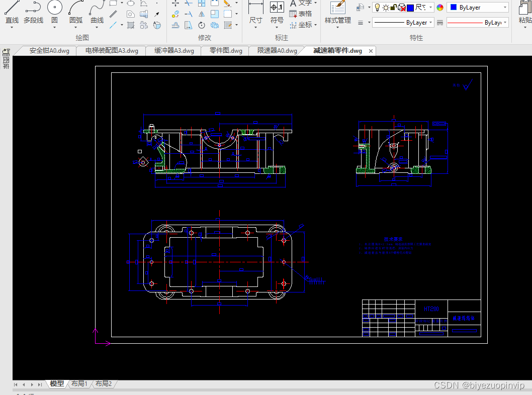This screenshot has width=532, height=395.
Task: Toggle layer on/off light bulb
Action: pos(377,7)
